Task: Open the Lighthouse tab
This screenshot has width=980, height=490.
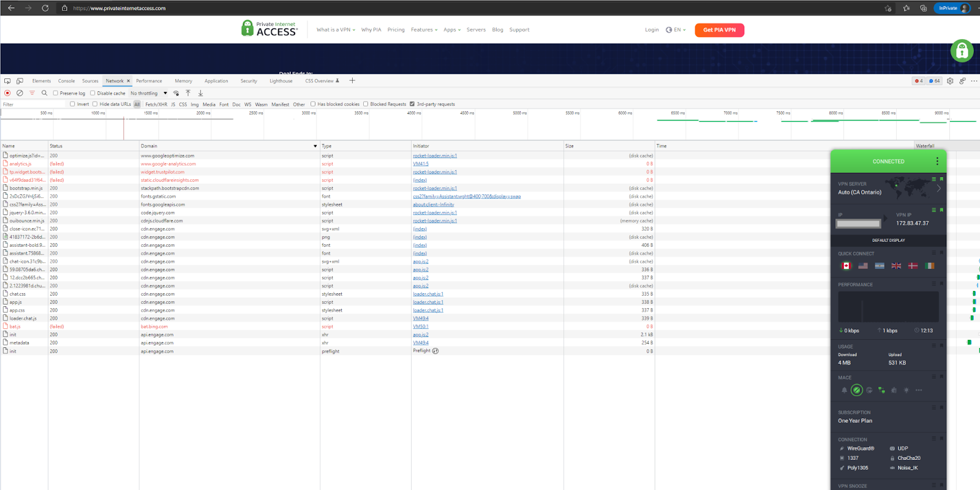Action: coord(281,81)
